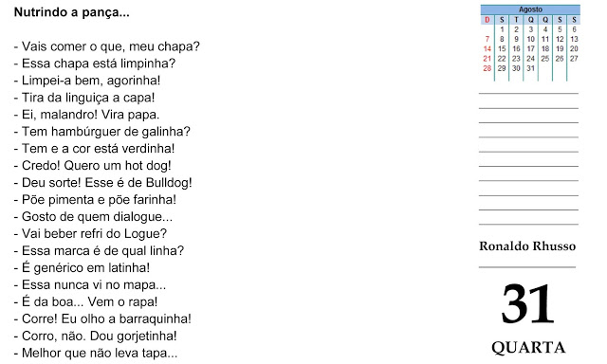Select the Agosto calendar header

tap(530, 9)
